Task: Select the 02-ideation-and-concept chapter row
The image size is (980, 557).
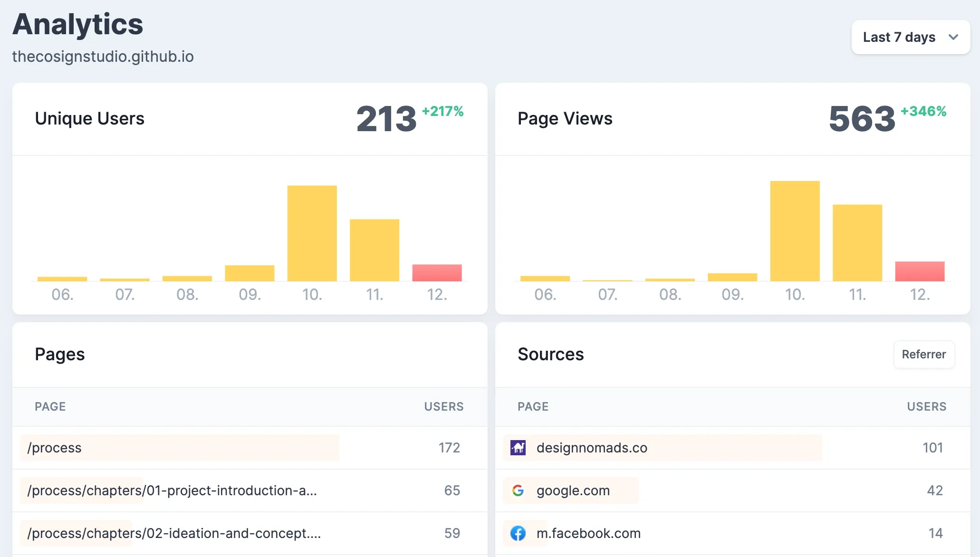Action: (174, 533)
